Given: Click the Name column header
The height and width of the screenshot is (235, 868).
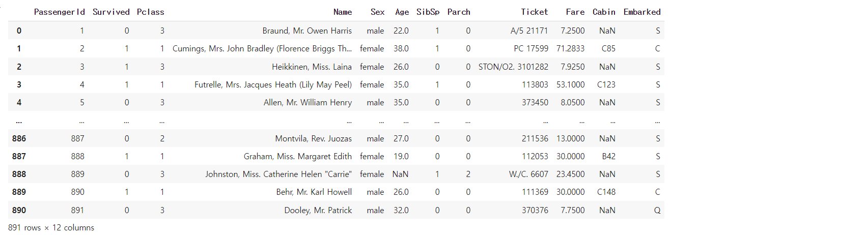Looking at the screenshot, I should [x=343, y=12].
